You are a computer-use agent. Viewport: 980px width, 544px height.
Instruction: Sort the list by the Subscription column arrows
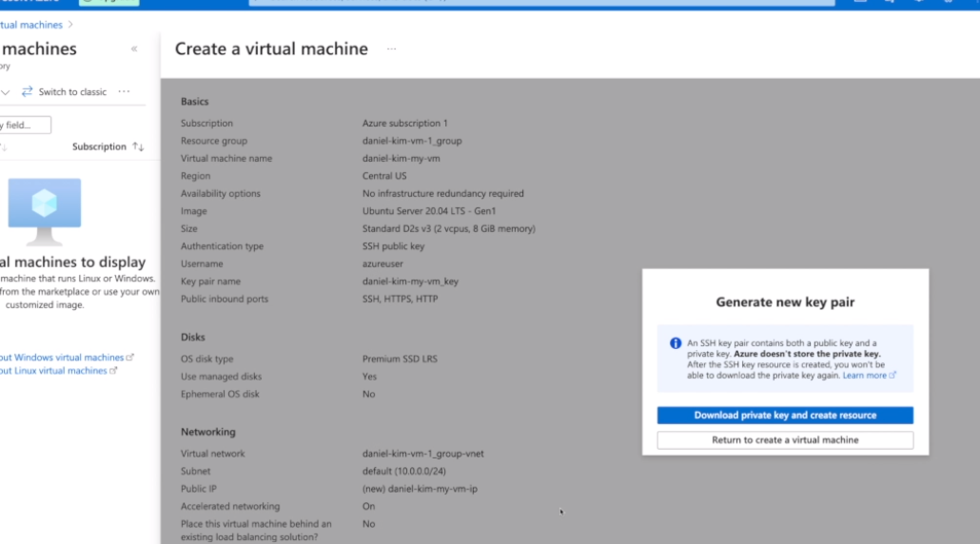pyautogui.click(x=138, y=146)
